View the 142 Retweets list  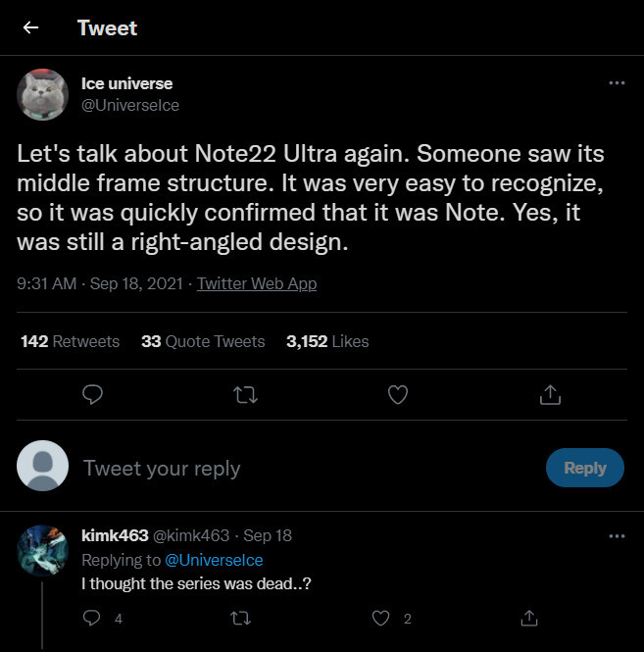(70, 341)
